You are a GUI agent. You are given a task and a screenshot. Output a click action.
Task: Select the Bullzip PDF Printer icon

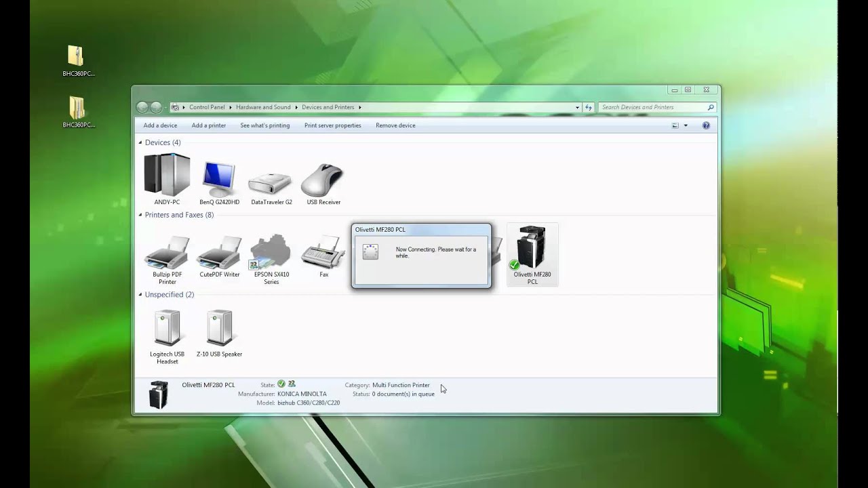(167, 252)
